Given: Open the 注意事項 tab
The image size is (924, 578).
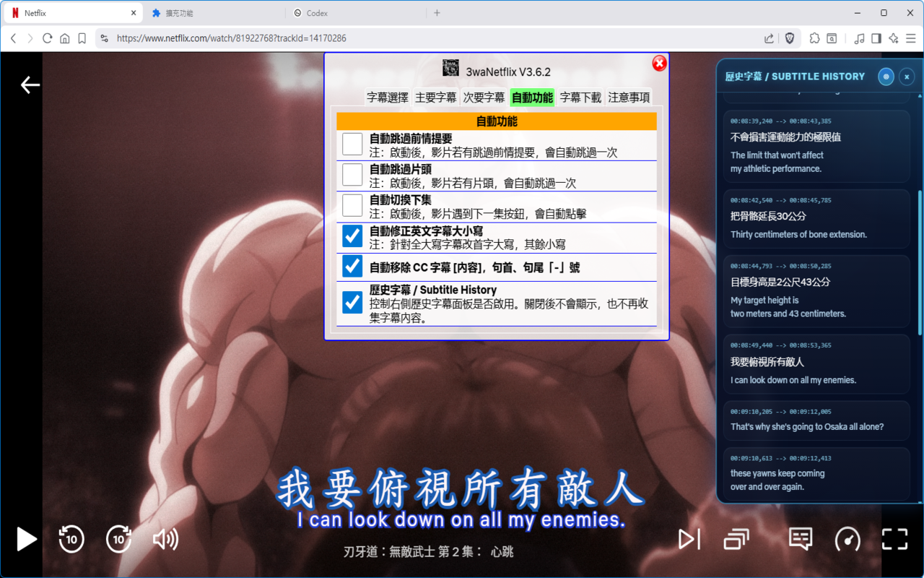Looking at the screenshot, I should 629,98.
